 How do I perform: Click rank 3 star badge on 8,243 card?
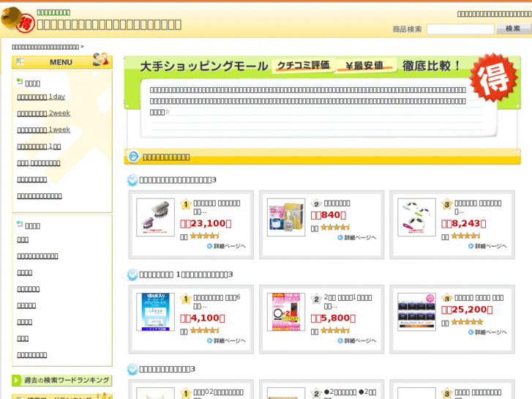coord(447,204)
